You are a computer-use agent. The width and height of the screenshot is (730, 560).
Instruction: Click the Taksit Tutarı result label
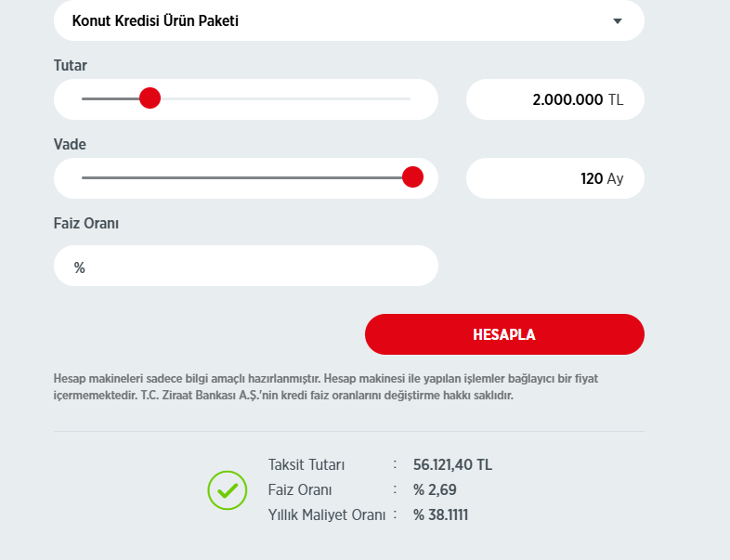pos(306,465)
